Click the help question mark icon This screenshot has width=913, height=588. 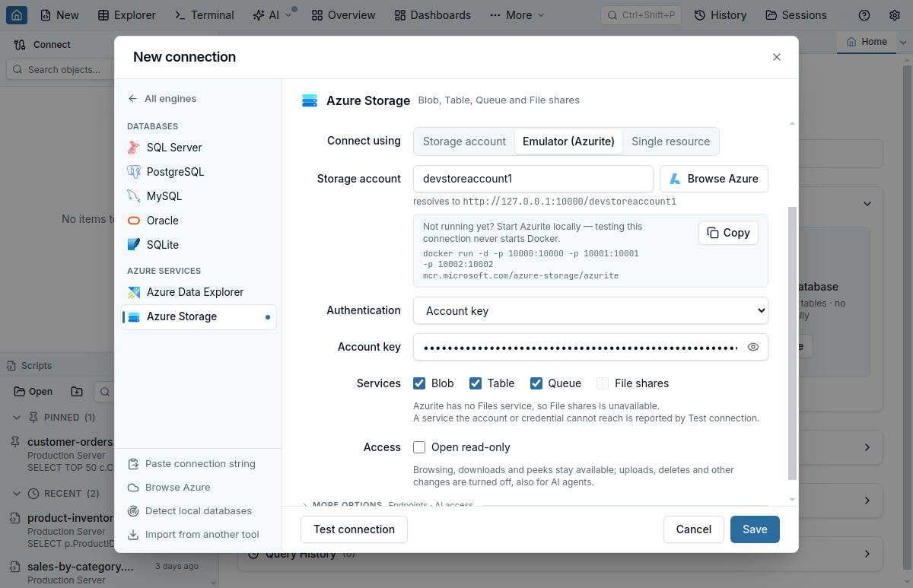pyautogui.click(x=864, y=14)
